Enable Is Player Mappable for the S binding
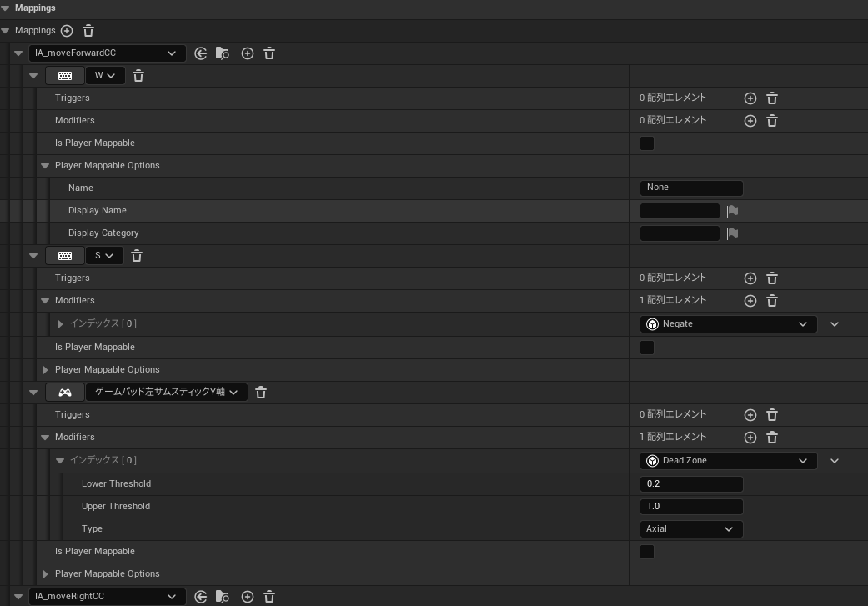This screenshot has width=868, height=606. (x=647, y=347)
